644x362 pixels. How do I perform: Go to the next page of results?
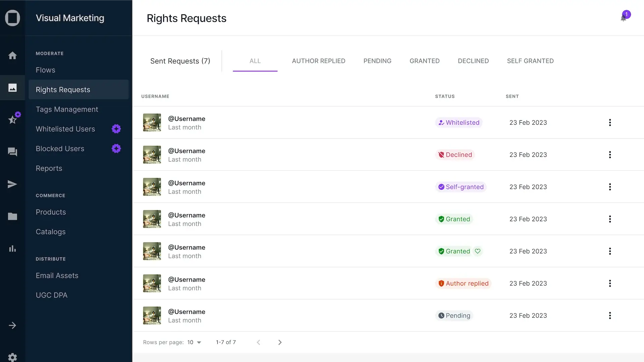click(280, 342)
